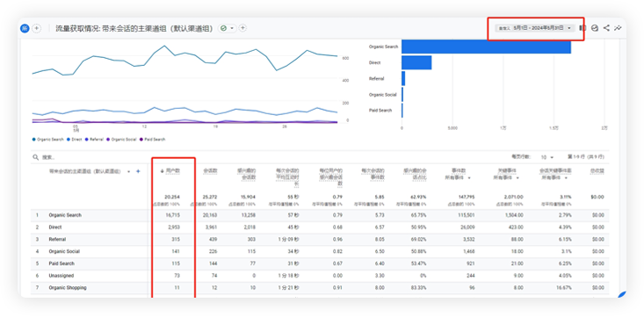The height and width of the screenshot is (317, 644).
Task: Click the Organic Search table row label
Action: [x=65, y=215]
